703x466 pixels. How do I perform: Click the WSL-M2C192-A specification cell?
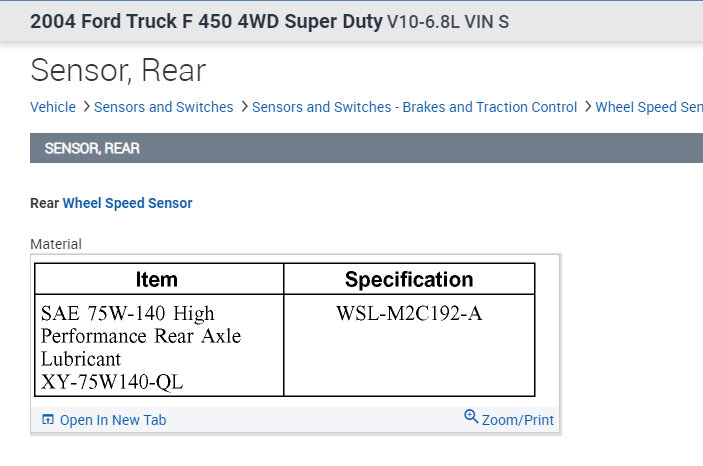409,314
